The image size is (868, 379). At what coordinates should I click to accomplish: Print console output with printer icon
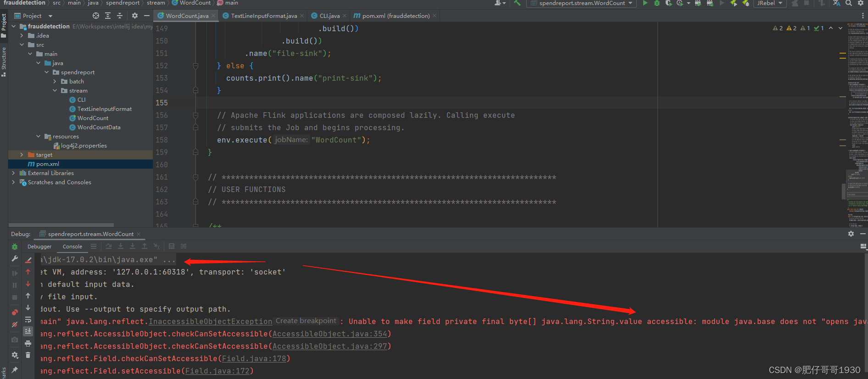28,343
